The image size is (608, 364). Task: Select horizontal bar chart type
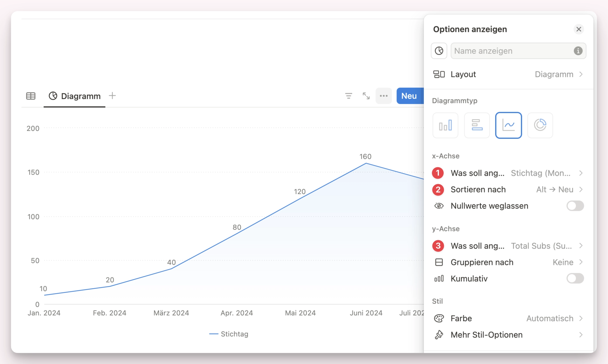(477, 125)
